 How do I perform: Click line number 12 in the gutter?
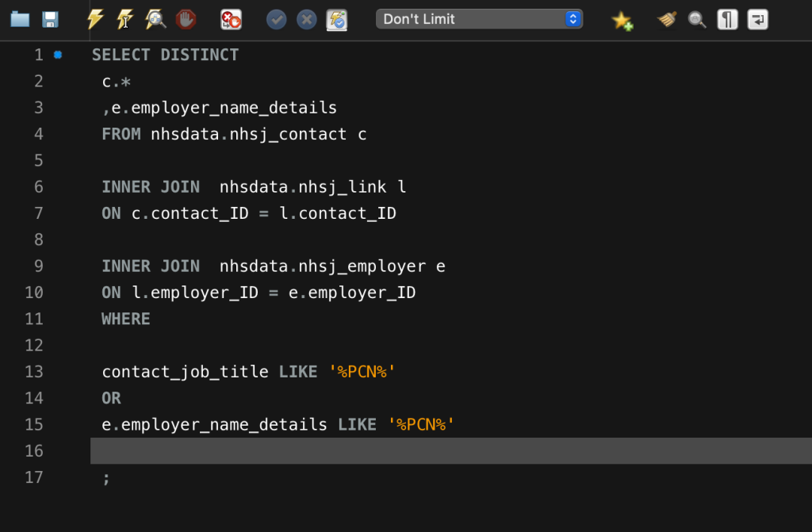pyautogui.click(x=34, y=345)
